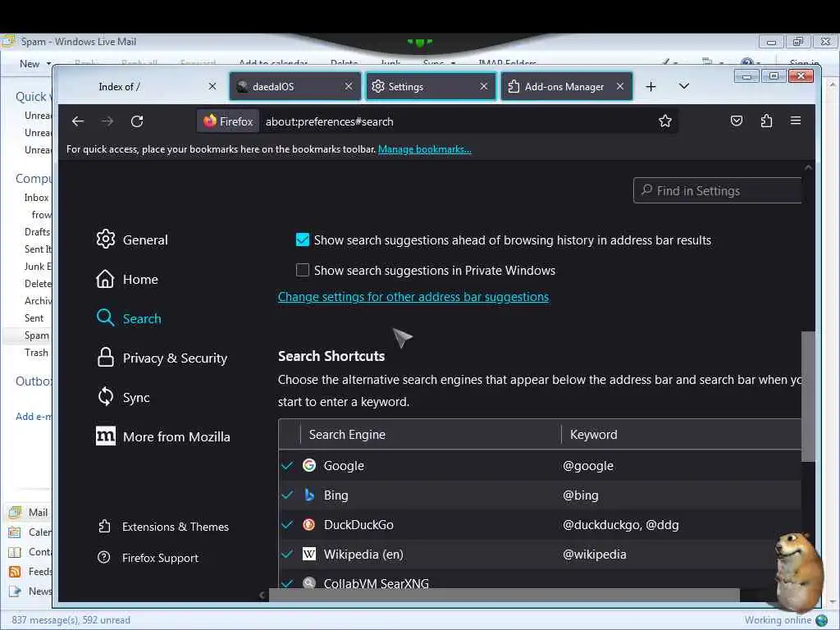
Task: Select the Spam folder in Windows Live Mail
Action: 36,336
